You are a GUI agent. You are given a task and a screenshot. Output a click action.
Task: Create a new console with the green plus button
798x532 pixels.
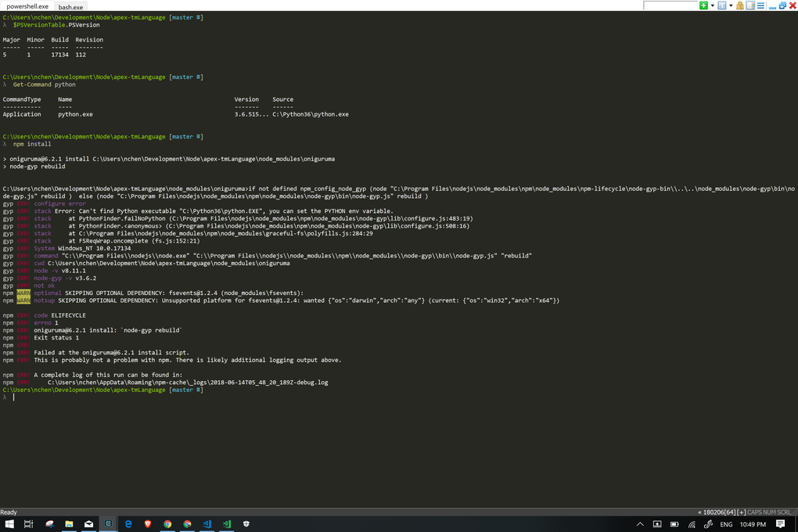coord(703,5)
